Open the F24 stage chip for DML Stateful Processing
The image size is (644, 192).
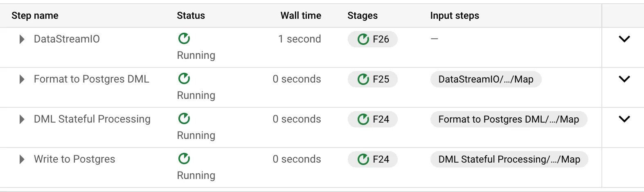(373, 119)
